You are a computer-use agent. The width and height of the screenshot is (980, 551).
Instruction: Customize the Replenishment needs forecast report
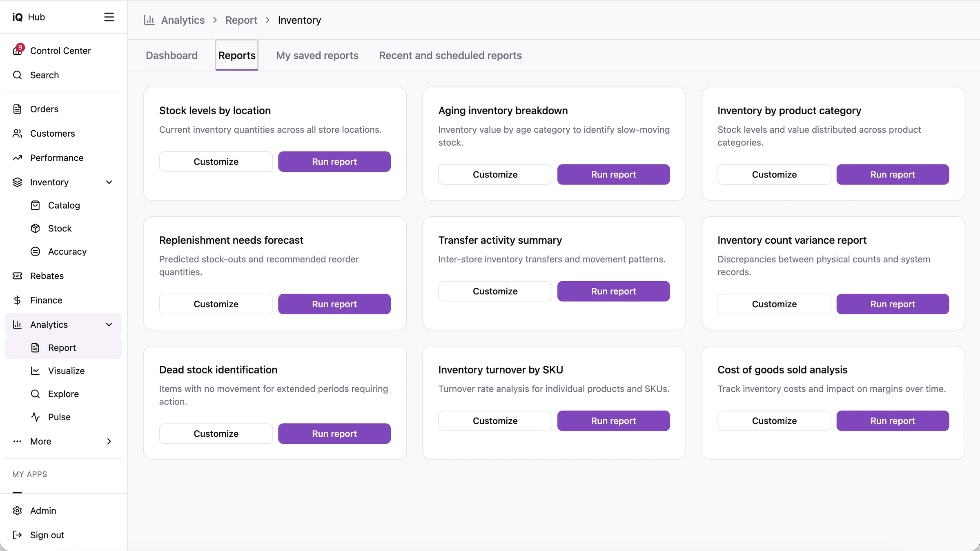216,304
